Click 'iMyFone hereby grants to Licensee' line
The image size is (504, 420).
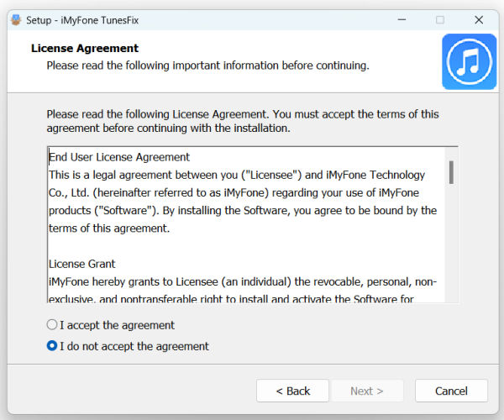coord(243,282)
